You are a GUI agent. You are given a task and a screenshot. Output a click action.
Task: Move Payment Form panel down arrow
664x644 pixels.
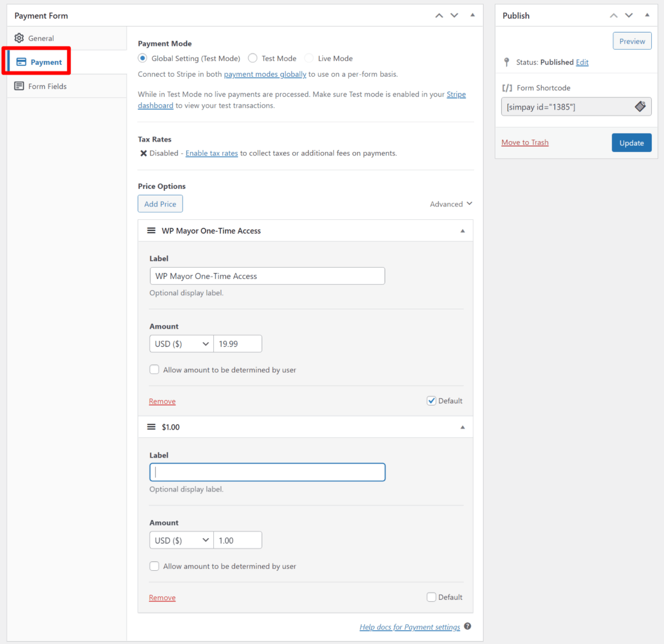[x=454, y=16]
